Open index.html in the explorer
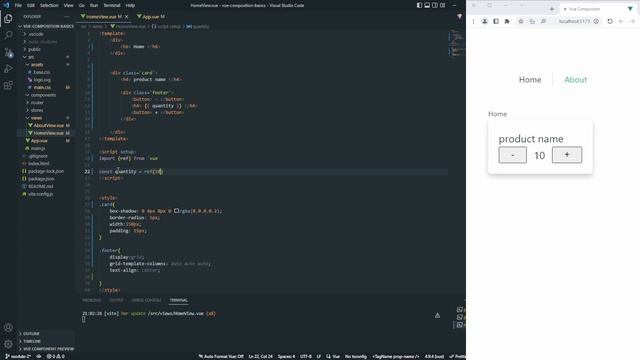The image size is (640, 360). coord(39,164)
